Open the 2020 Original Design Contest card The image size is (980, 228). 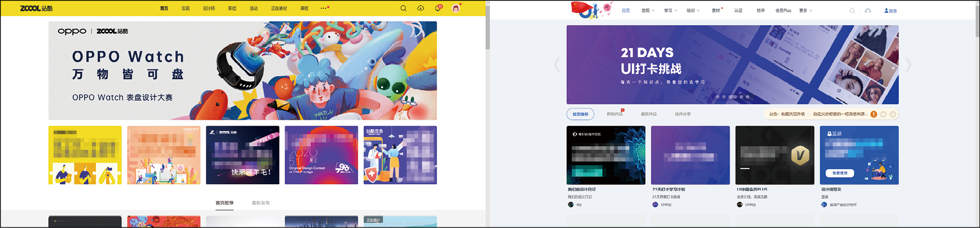pos(321,155)
